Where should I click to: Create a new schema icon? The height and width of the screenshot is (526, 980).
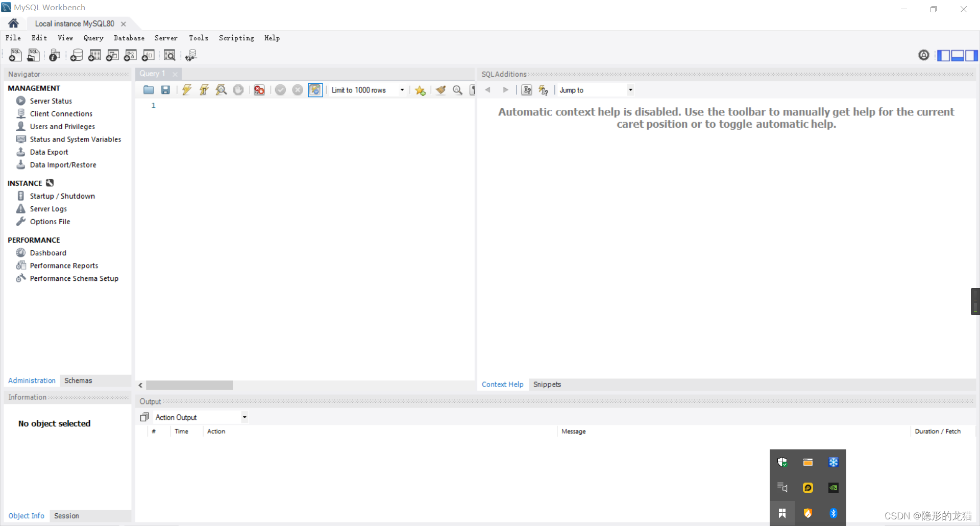[x=77, y=55]
